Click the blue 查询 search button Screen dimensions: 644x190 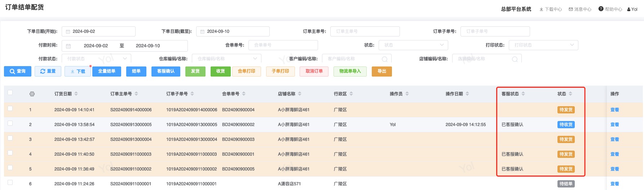pos(18,72)
